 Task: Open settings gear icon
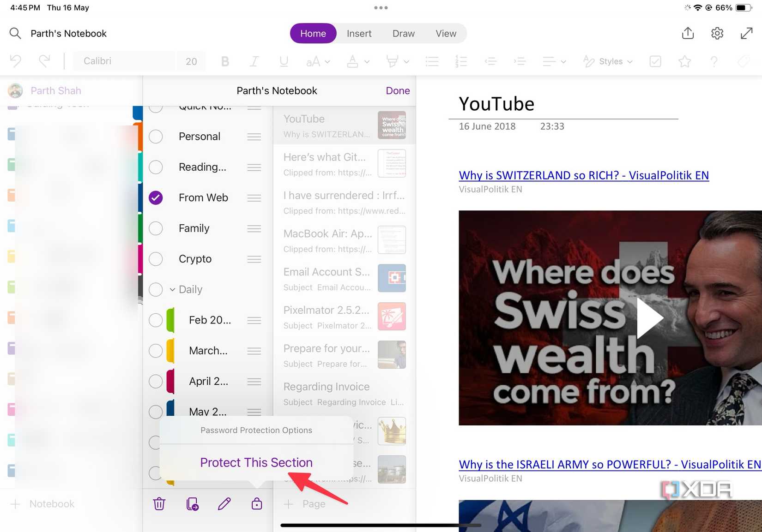[717, 33]
